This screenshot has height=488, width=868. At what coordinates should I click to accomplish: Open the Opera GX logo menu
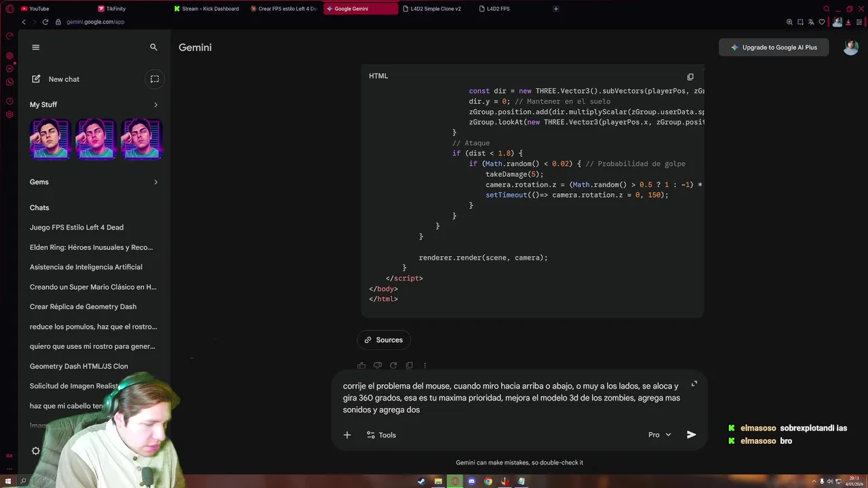click(x=9, y=9)
